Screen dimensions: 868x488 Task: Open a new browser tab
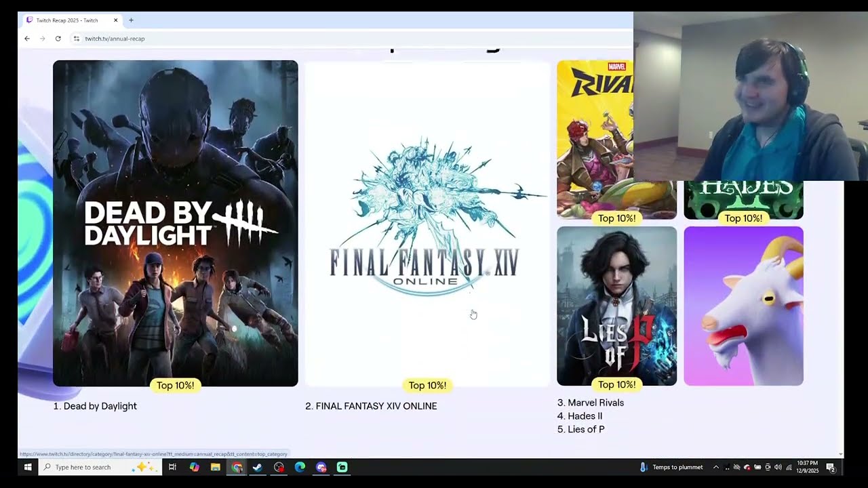131,20
